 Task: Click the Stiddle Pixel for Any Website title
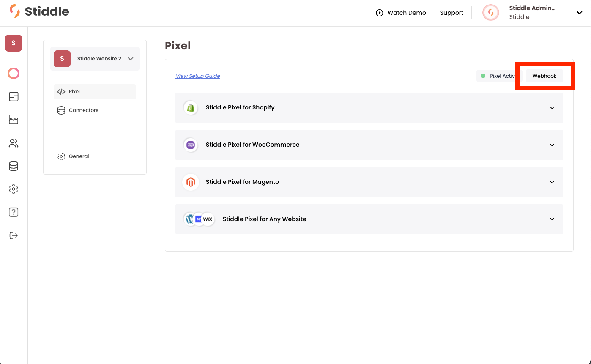tap(265, 219)
